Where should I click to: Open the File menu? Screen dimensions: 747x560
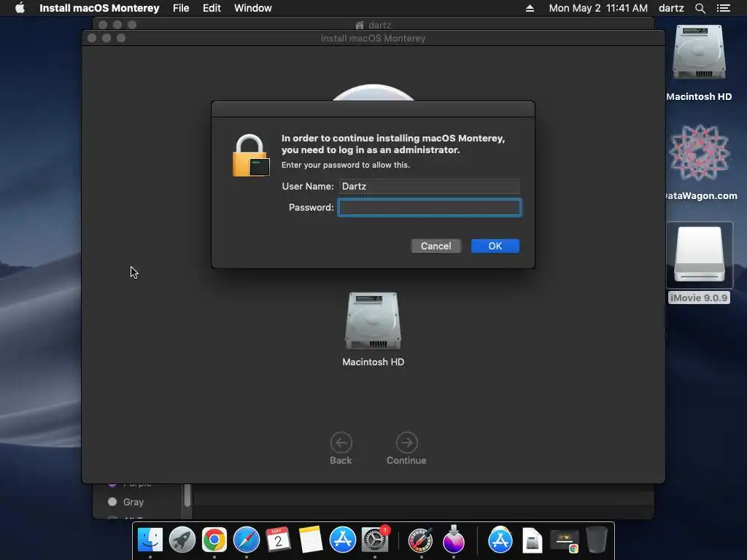point(181,8)
